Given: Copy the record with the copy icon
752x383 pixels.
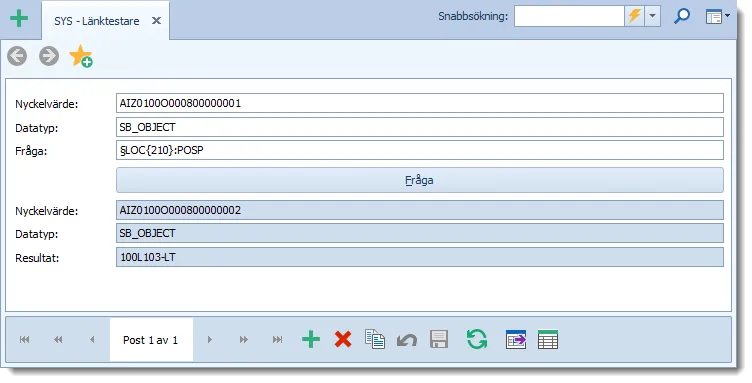Looking at the screenshot, I should (375, 339).
